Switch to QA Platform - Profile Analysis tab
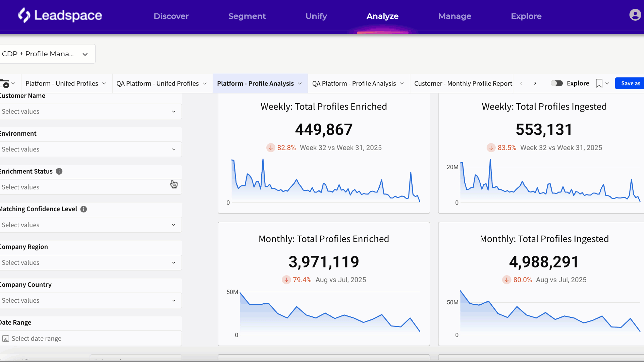Image resolution: width=644 pixels, height=362 pixels. pos(354,83)
